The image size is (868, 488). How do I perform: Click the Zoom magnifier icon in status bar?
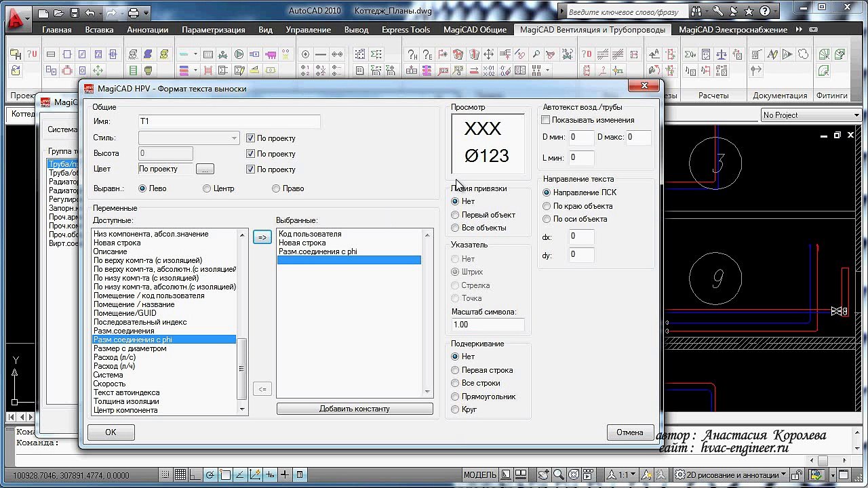tap(558, 475)
